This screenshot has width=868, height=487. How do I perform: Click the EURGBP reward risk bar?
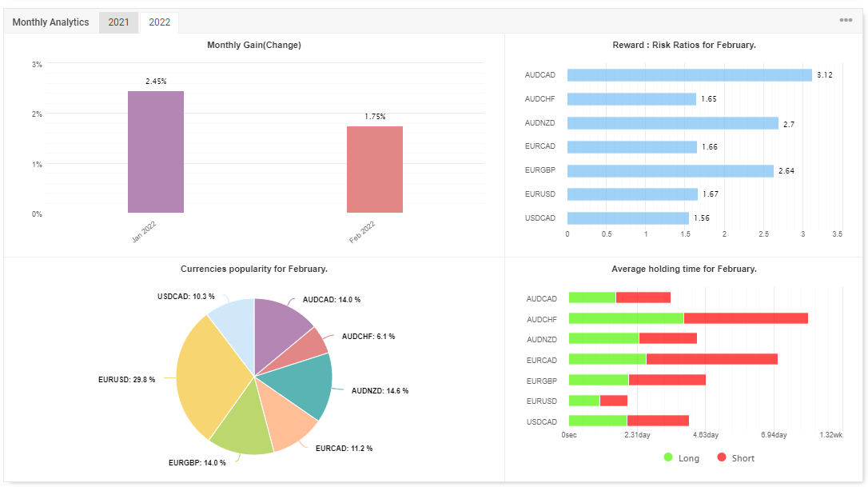pyautogui.click(x=671, y=170)
